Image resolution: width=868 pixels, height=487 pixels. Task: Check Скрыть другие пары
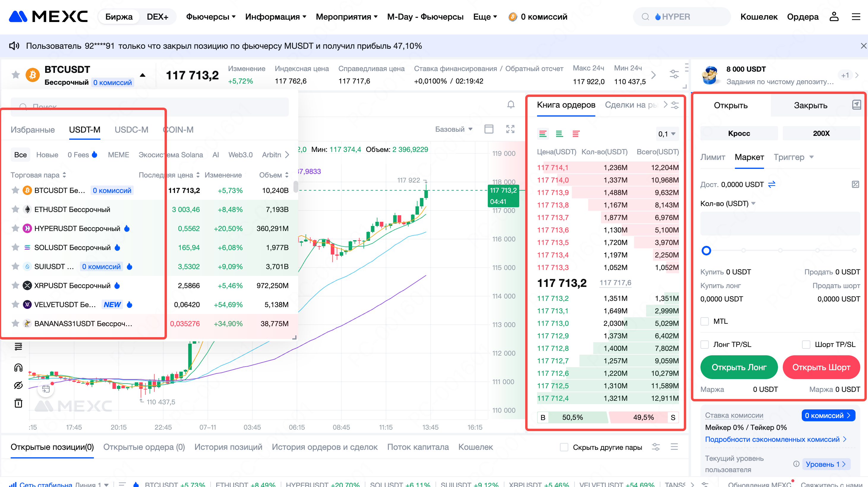[564, 447]
